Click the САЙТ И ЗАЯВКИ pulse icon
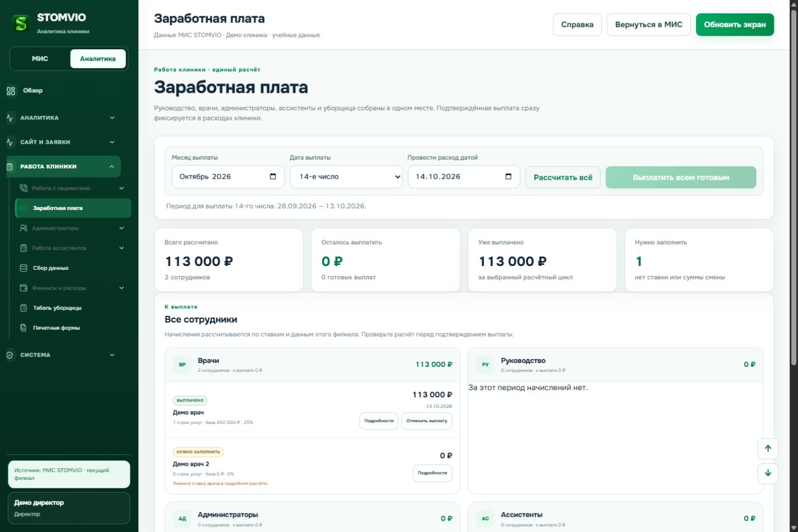This screenshot has width=798, height=532. [10, 142]
